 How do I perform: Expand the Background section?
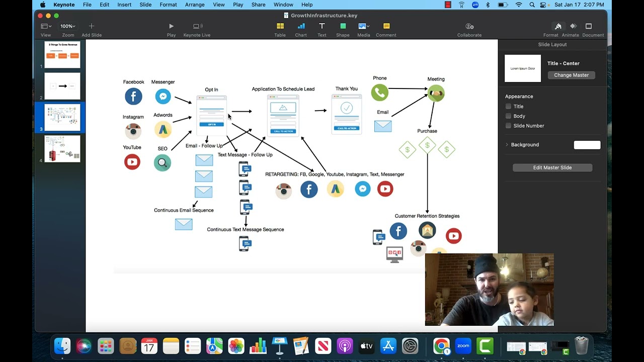point(507,145)
